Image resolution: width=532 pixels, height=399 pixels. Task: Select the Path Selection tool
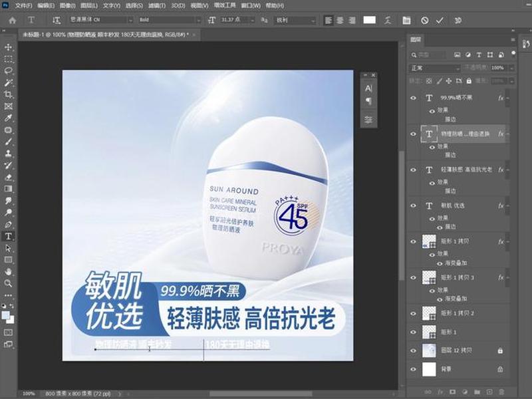tap(8, 248)
